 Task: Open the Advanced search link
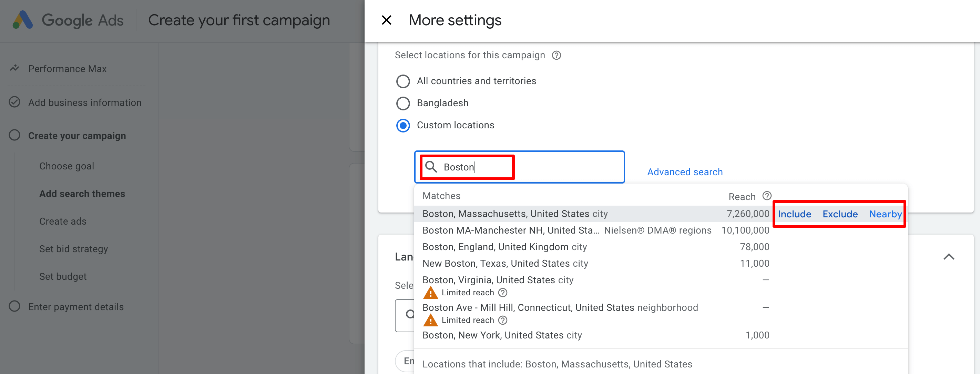[684, 172]
